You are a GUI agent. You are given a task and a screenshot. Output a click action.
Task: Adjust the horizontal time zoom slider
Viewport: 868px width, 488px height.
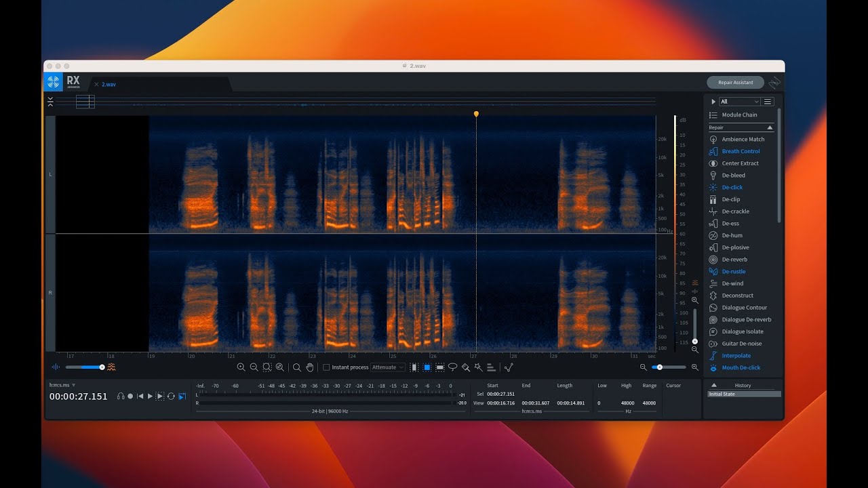(669, 367)
